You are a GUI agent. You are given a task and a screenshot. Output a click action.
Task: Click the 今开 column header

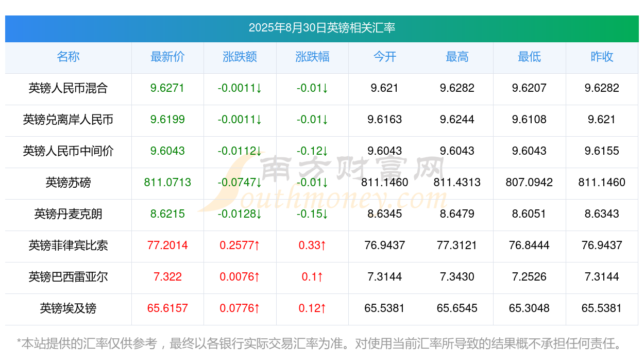pos(385,57)
